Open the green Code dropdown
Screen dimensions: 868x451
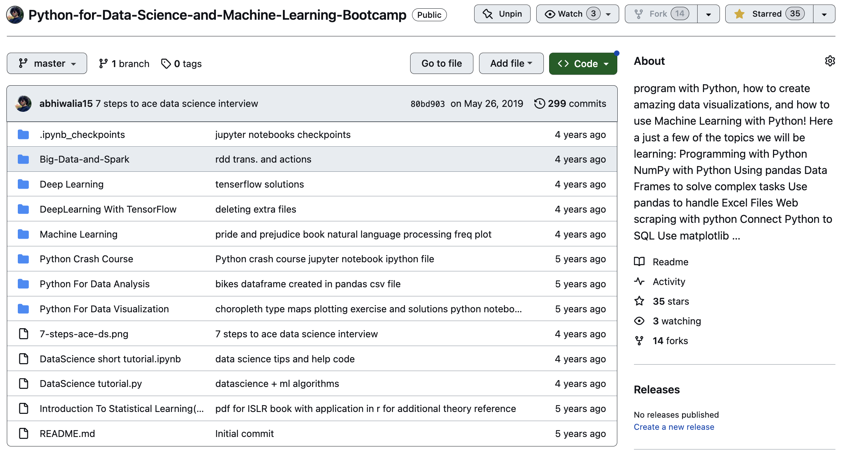coord(583,64)
